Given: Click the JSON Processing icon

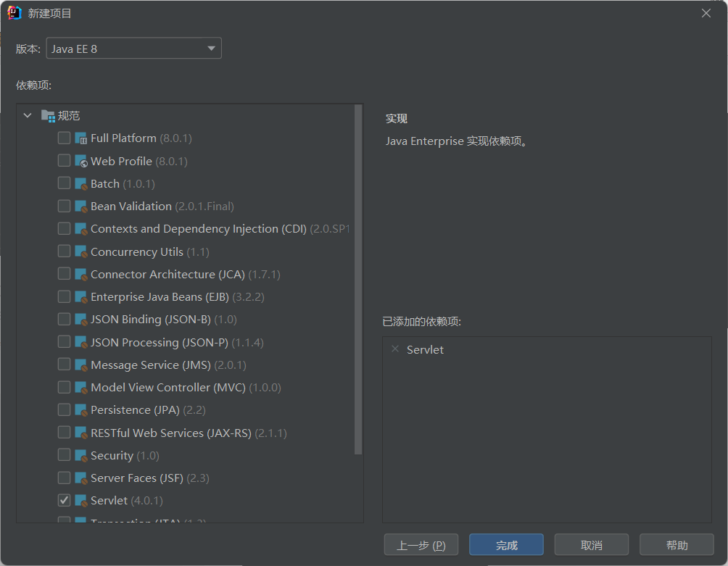Looking at the screenshot, I should (80, 342).
